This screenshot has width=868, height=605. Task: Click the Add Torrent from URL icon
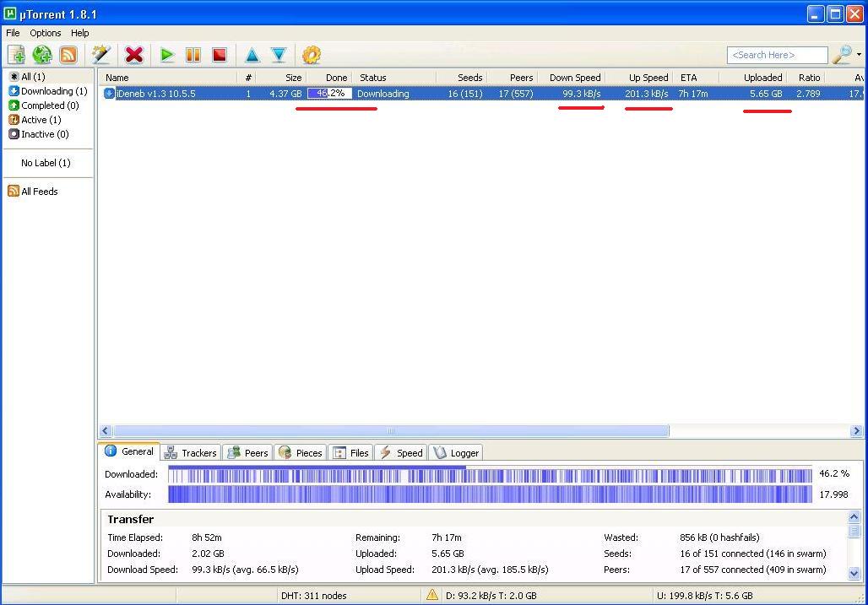coord(42,55)
